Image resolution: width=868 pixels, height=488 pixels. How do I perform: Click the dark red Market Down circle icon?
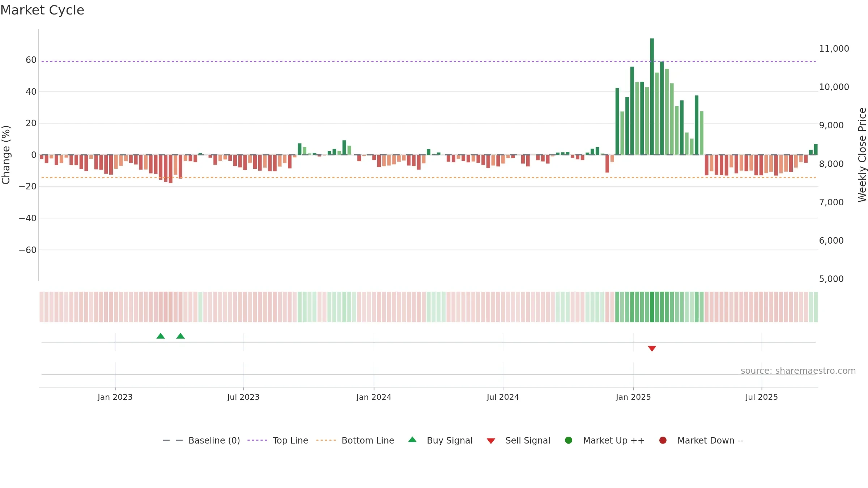(663, 440)
